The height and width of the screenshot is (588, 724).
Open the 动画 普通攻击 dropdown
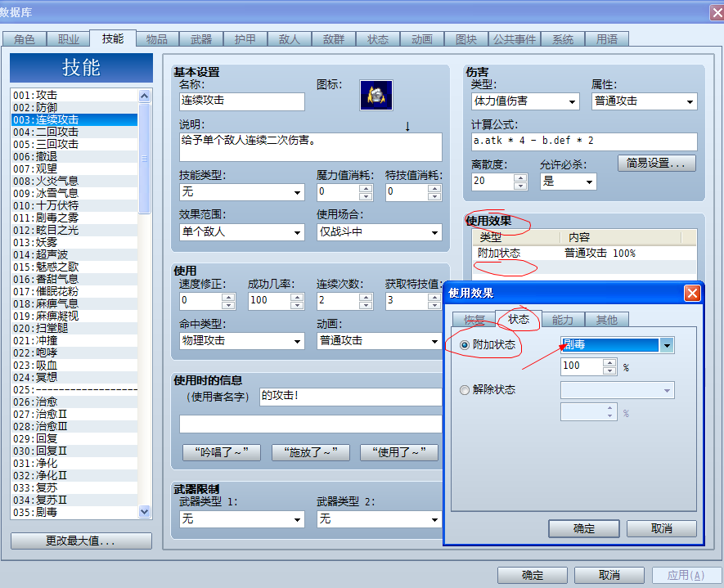pyautogui.click(x=434, y=342)
